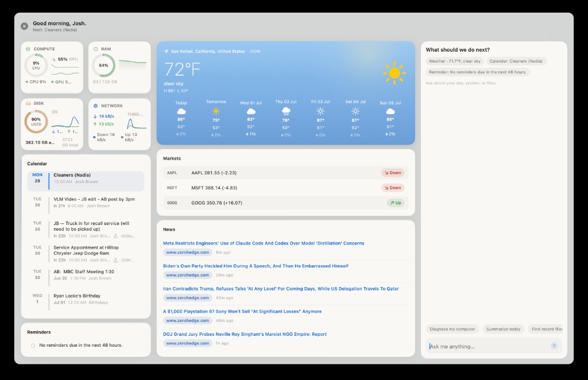Click the send arrow button in chat

point(554,346)
